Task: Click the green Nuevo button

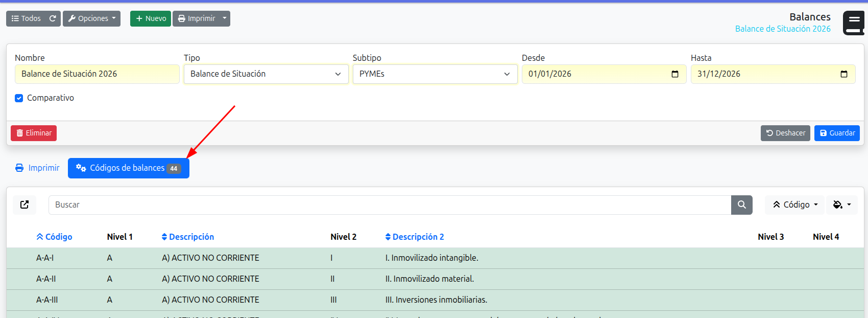Action: point(151,18)
